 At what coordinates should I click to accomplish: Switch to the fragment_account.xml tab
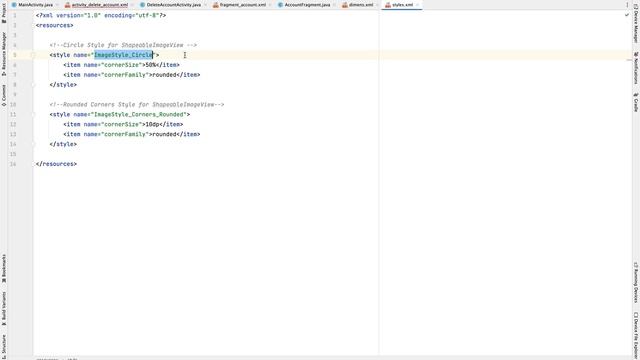pos(242,5)
